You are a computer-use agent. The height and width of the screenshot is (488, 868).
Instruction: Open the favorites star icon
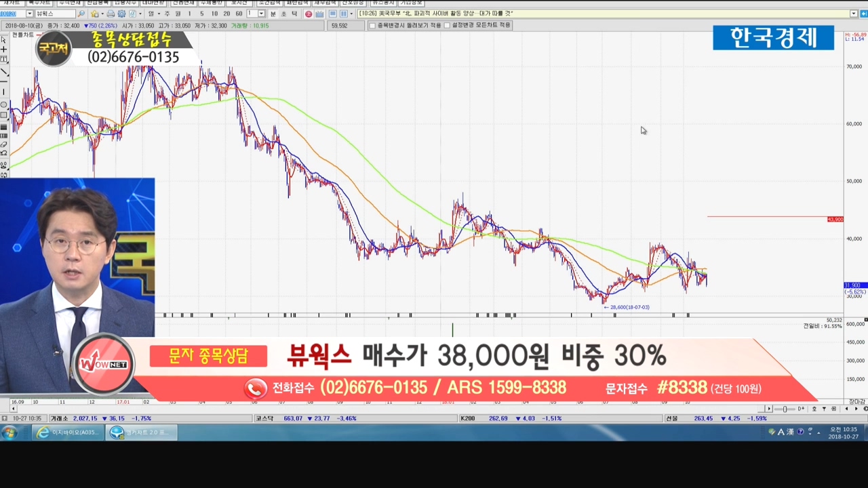(95, 14)
